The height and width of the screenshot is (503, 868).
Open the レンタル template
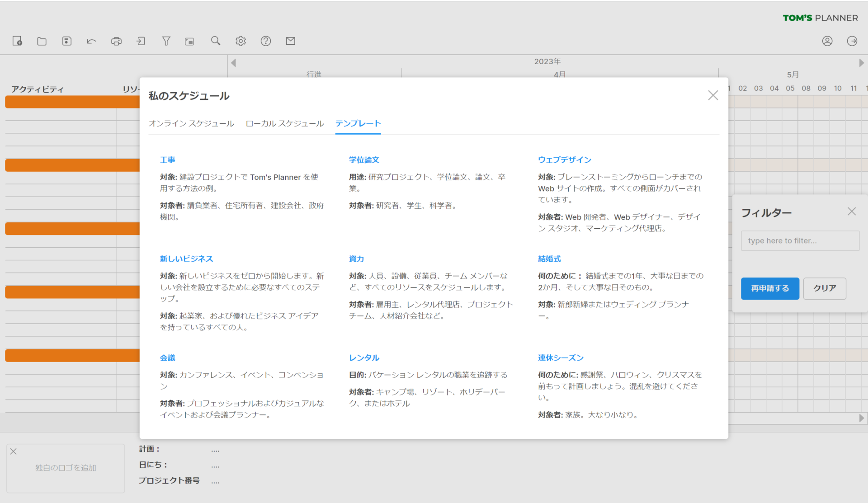(x=364, y=358)
